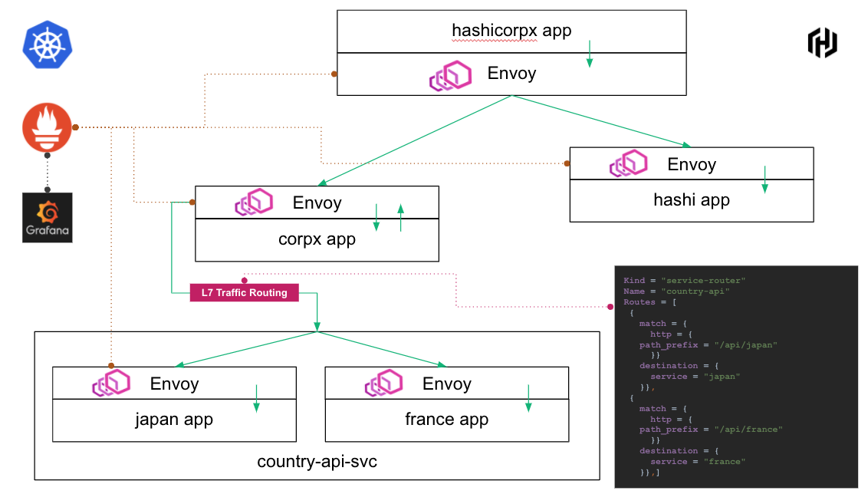Select the france app label
This screenshot has height=494, width=868.
pos(446,419)
